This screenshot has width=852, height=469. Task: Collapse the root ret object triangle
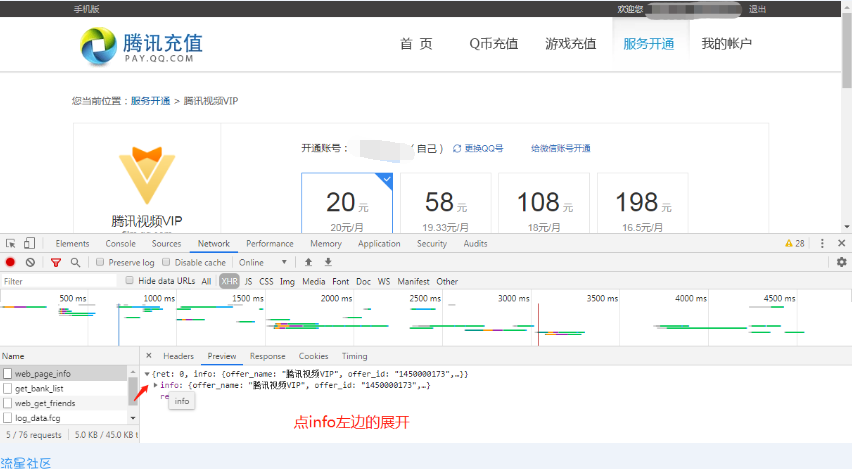147,374
